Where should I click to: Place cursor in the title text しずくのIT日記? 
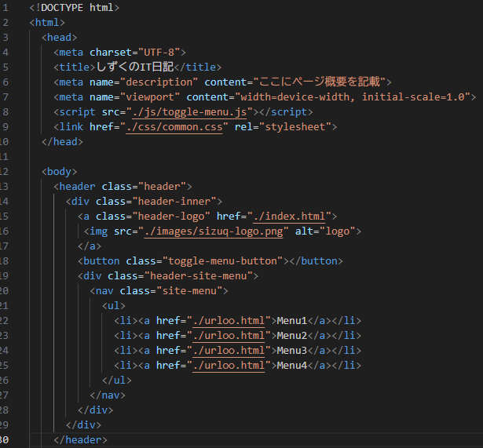coord(135,67)
